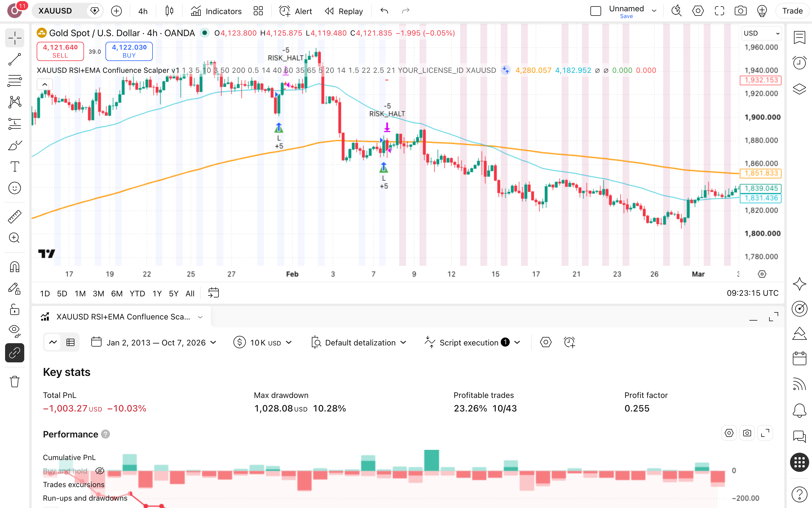The image size is (812, 508).
Task: Select the All time range
Action: 190,294
